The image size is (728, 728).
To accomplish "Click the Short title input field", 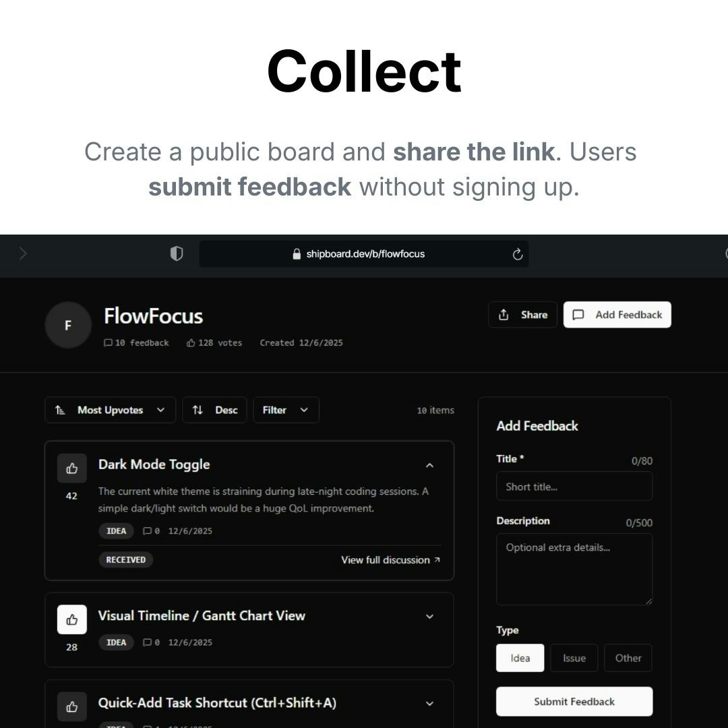I will click(574, 486).
